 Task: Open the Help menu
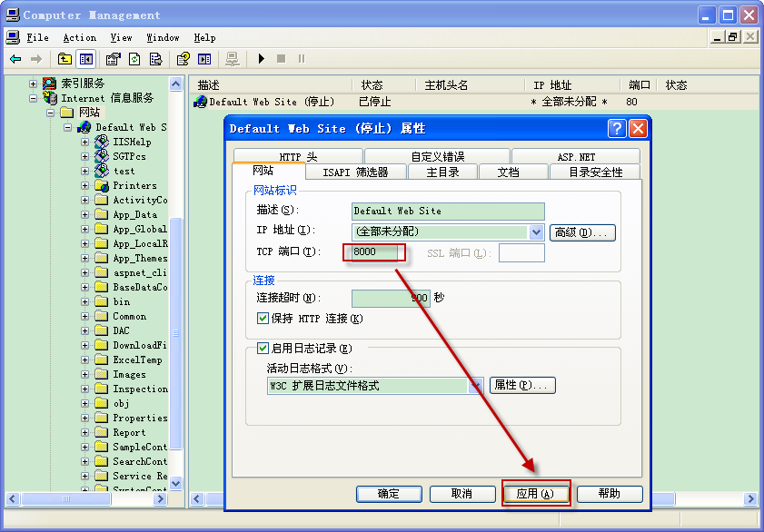click(x=204, y=37)
